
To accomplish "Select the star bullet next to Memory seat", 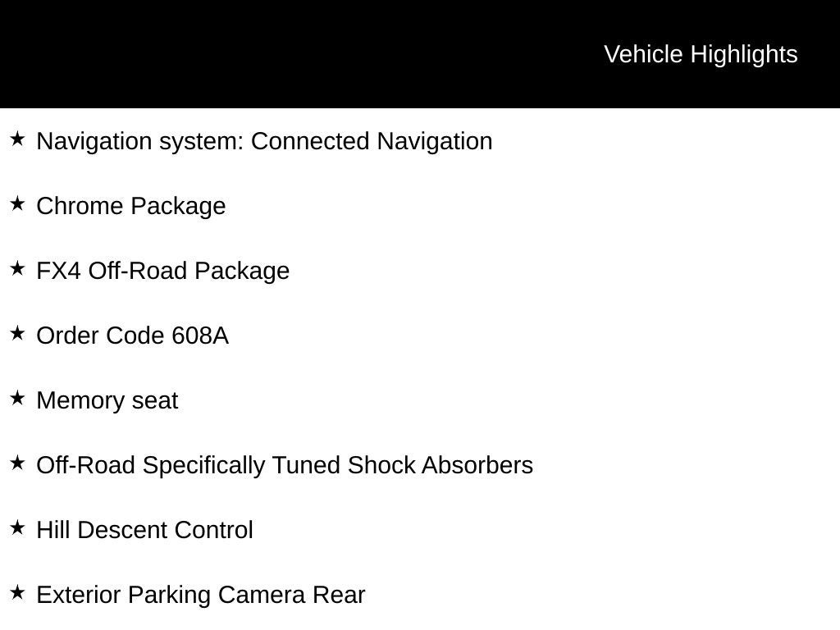I will [17, 399].
